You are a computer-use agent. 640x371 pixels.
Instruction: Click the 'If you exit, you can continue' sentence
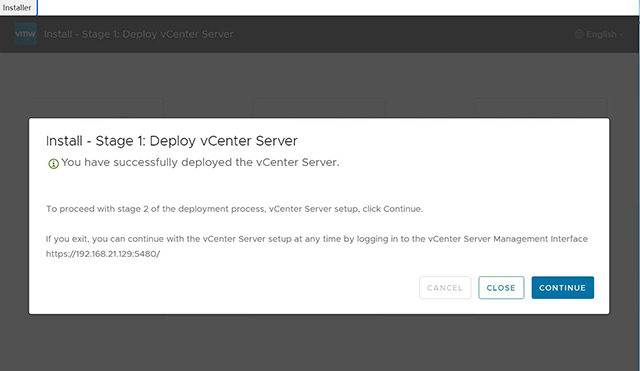pyautogui.click(x=317, y=239)
